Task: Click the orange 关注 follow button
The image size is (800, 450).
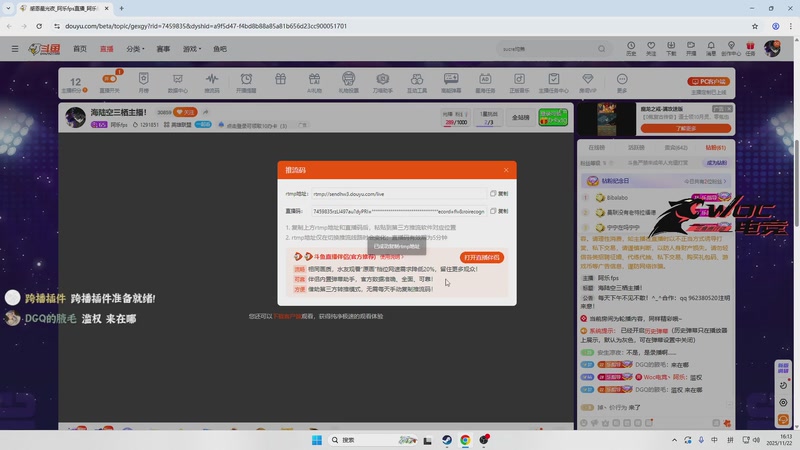Action: coord(185,112)
